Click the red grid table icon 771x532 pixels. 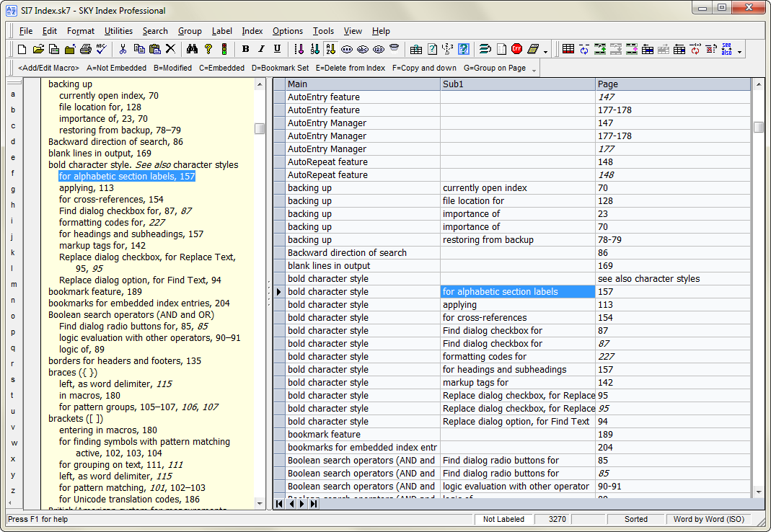pos(568,49)
